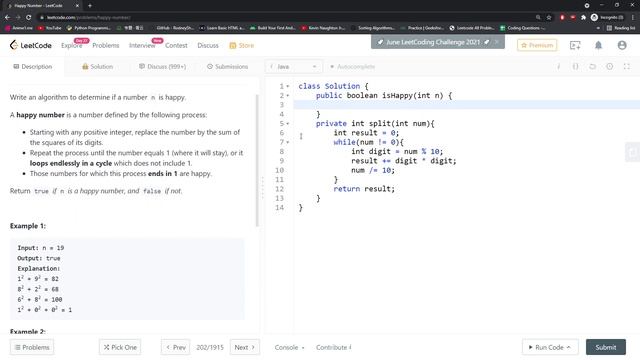640x360 pixels.
Task: Open the notifications bell
Action: pos(598,45)
